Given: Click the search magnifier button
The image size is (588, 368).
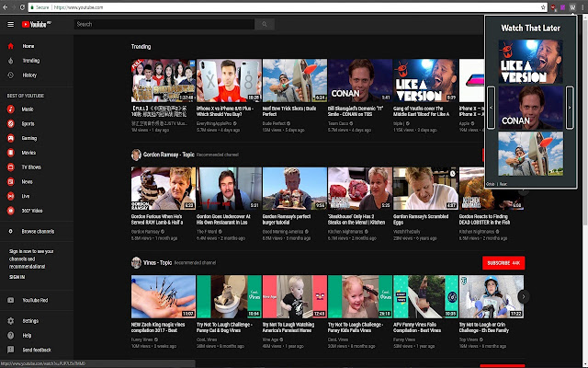Looking at the screenshot, I should 265,25.
